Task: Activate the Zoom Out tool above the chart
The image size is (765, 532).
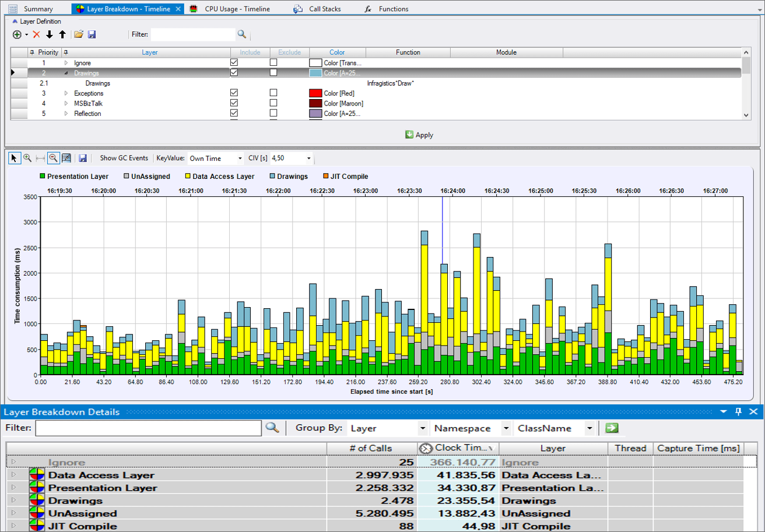Action: point(54,158)
